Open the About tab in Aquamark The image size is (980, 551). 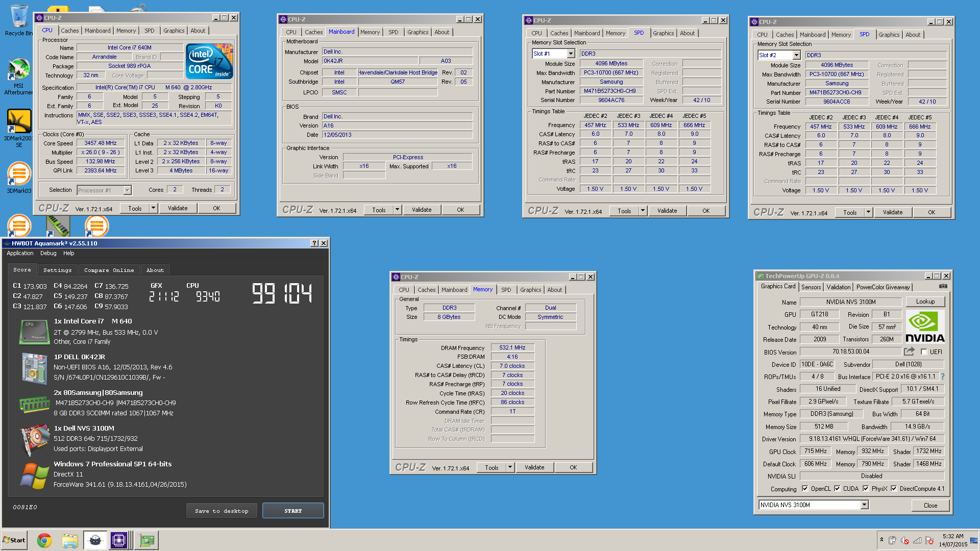pyautogui.click(x=155, y=270)
